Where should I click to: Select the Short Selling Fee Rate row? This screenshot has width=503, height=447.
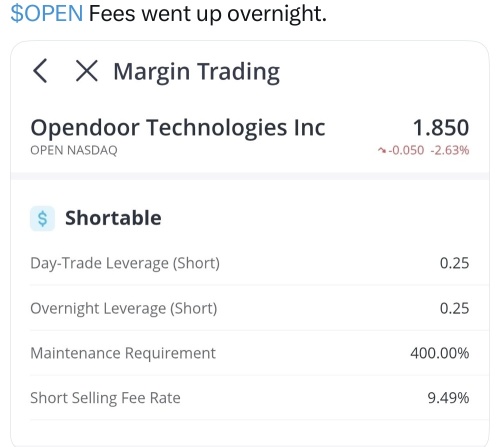coord(250,398)
